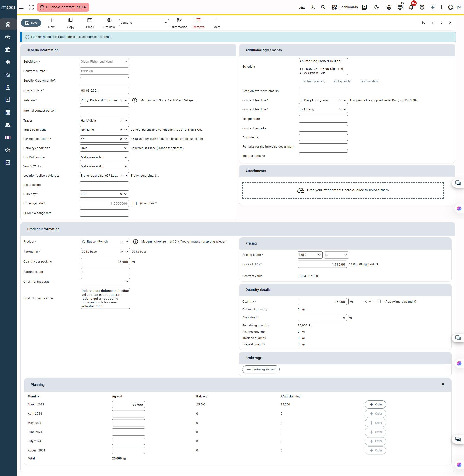Enable the exchange rate Override checkbox
This screenshot has width=464, height=476.
135,203
